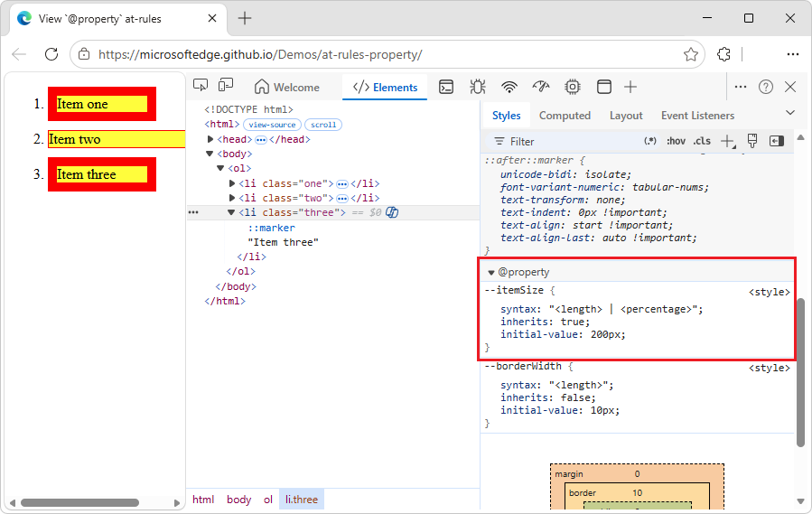
Task: Switch to the Elements tab
Action: coord(385,87)
